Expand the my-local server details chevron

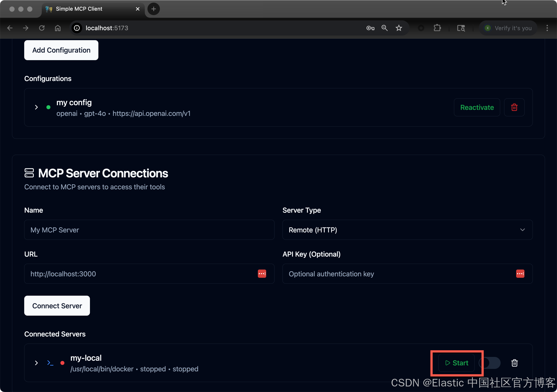point(36,363)
